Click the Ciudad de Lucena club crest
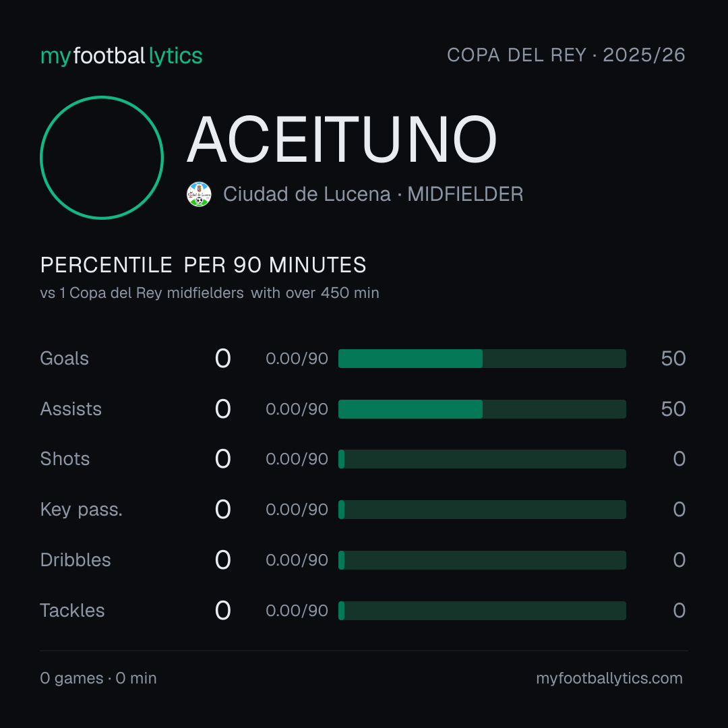Image resolution: width=728 pixels, height=728 pixels. coord(199,194)
